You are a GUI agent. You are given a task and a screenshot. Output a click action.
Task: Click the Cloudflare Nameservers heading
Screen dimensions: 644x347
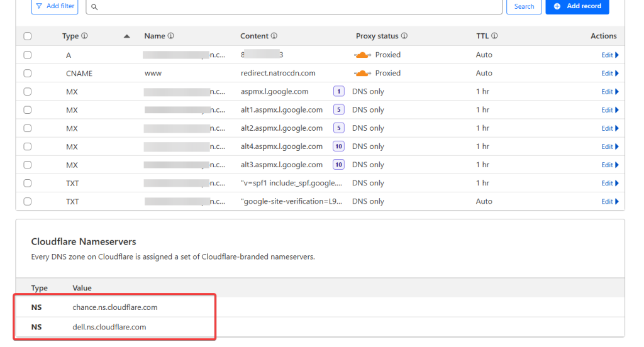84,241
